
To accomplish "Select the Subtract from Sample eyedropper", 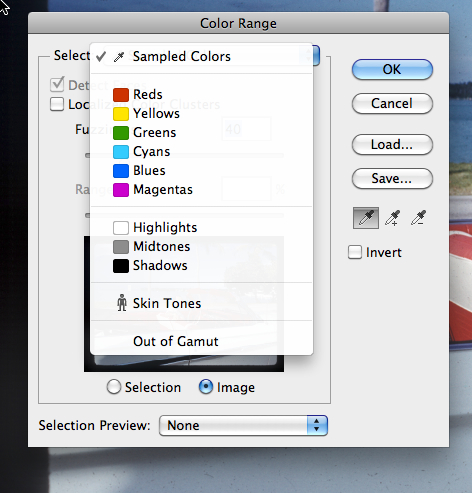I will click(x=418, y=218).
